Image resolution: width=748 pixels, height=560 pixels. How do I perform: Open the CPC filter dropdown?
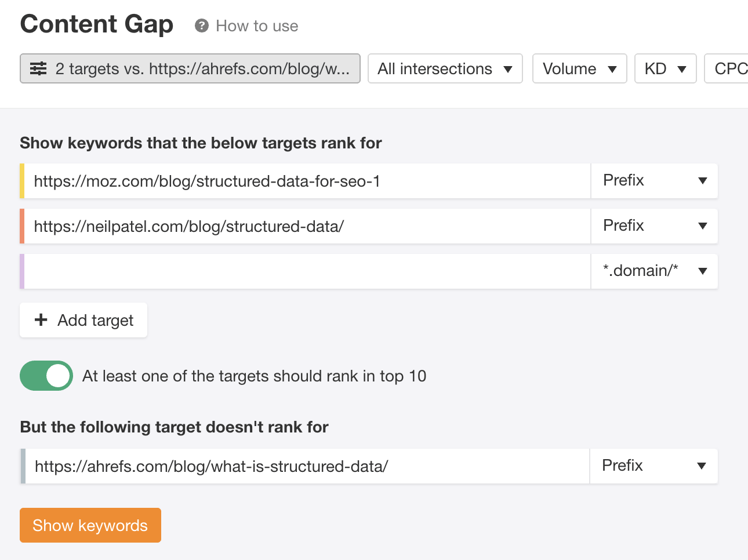pyautogui.click(x=729, y=69)
